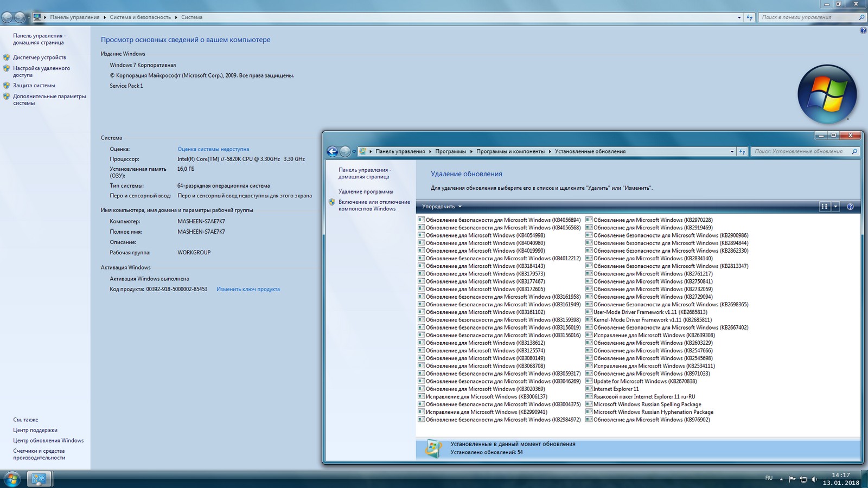Click the icon of the Internet Explorer 11 entry
This screenshot has height=488, width=868.
click(589, 389)
